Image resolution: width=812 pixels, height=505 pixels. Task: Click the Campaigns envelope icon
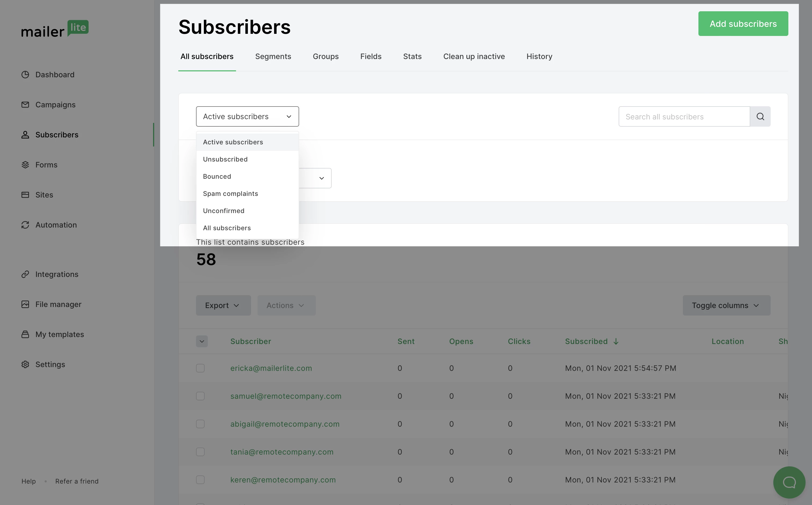click(x=26, y=105)
